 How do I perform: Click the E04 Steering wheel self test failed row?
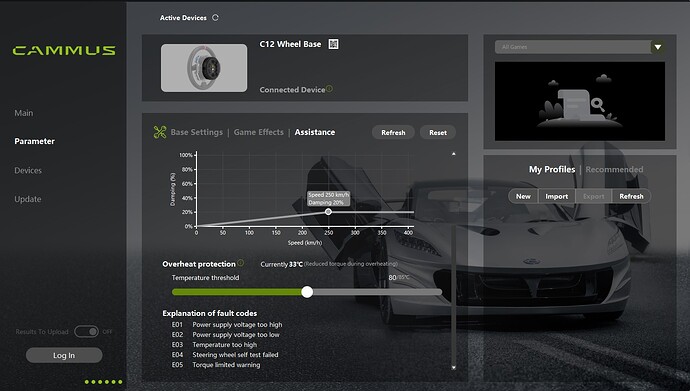click(x=225, y=354)
